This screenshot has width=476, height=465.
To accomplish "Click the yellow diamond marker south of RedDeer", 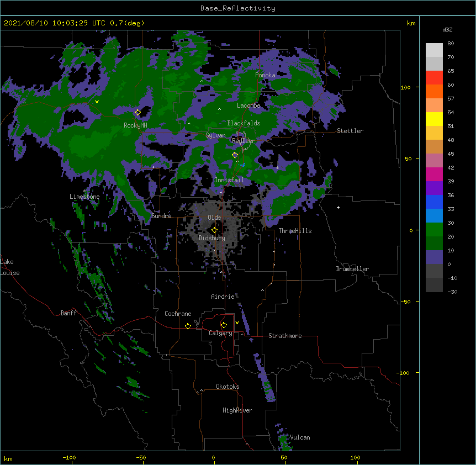I will tap(235, 155).
